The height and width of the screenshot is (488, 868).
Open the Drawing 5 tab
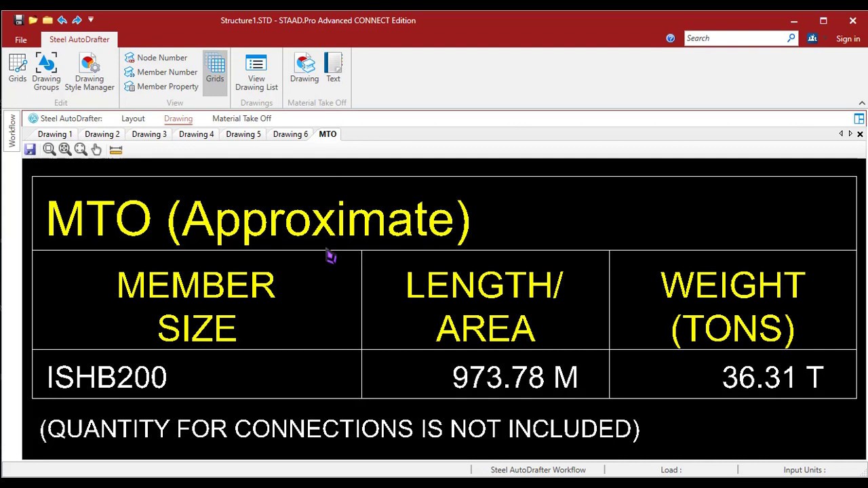pos(243,134)
